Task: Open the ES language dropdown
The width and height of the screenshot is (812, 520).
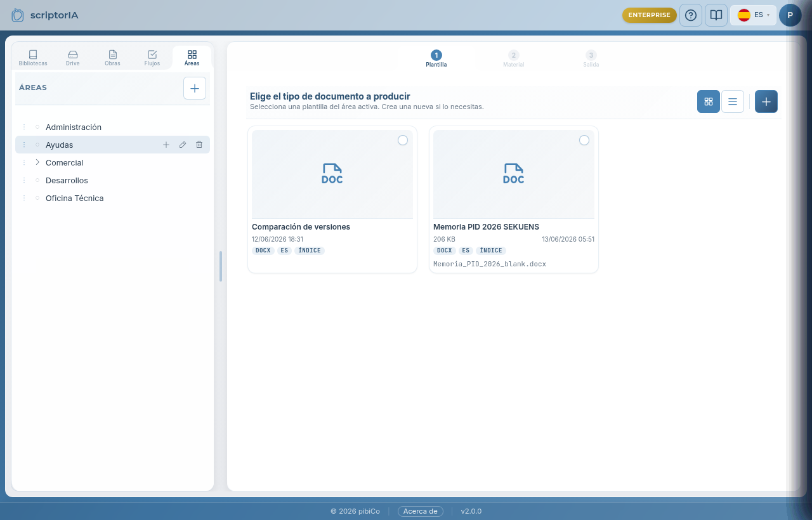Action: [x=753, y=15]
